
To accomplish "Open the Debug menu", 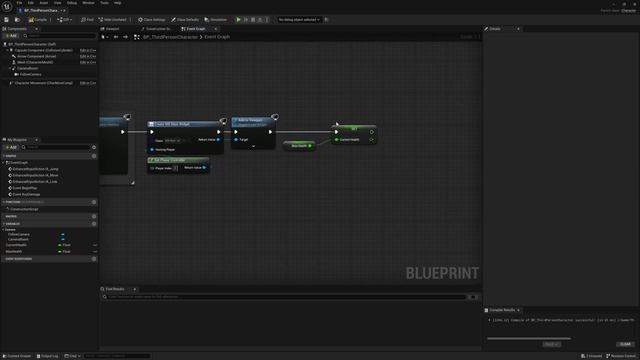I will pos(72,3).
